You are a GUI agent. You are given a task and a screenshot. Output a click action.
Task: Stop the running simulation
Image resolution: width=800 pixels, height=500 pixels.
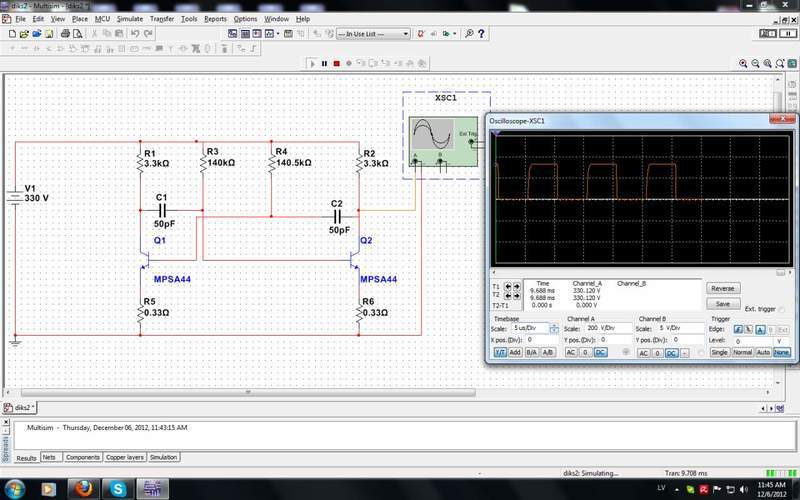[x=336, y=63]
